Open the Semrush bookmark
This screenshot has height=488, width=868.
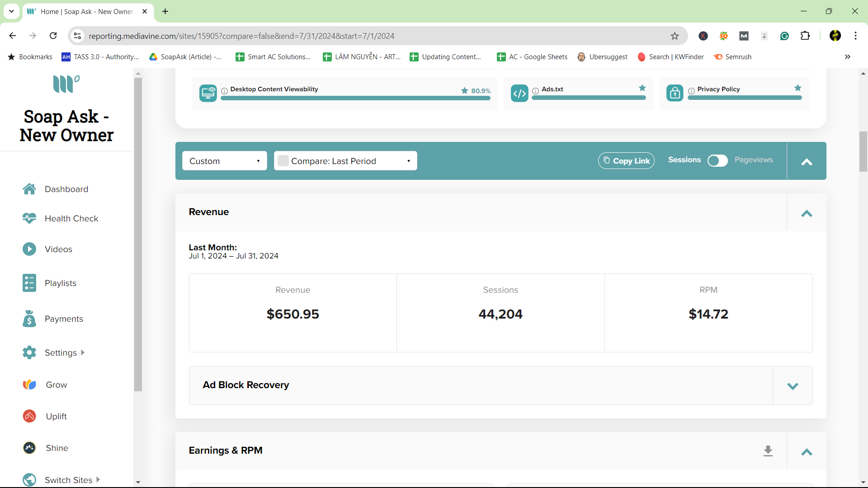tap(733, 56)
